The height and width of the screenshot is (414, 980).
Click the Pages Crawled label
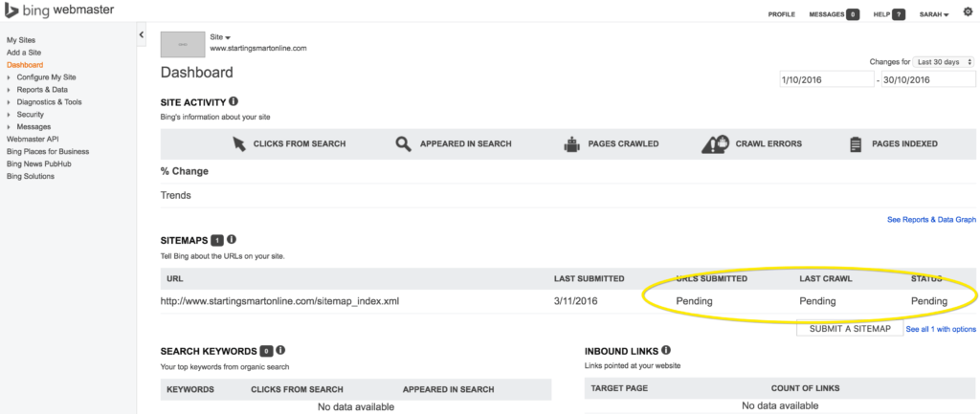[x=623, y=143]
